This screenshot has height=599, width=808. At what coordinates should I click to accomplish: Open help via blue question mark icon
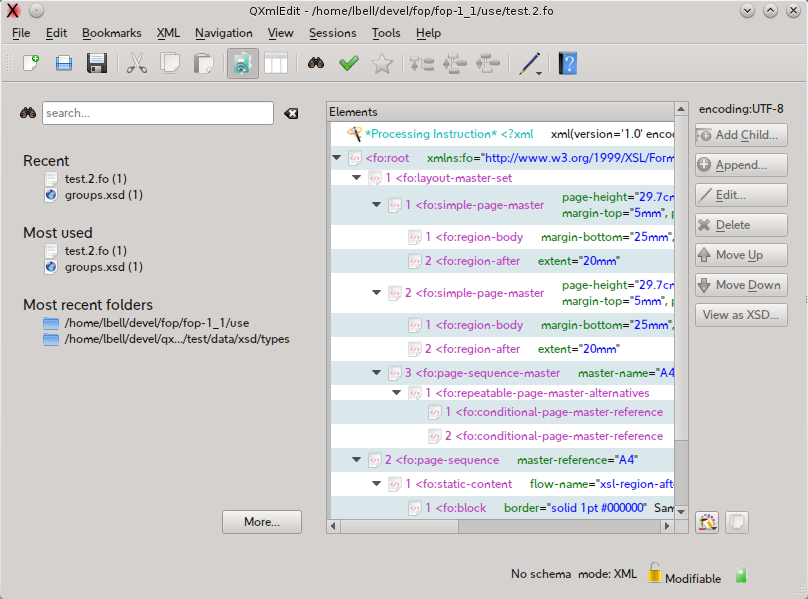[x=567, y=63]
